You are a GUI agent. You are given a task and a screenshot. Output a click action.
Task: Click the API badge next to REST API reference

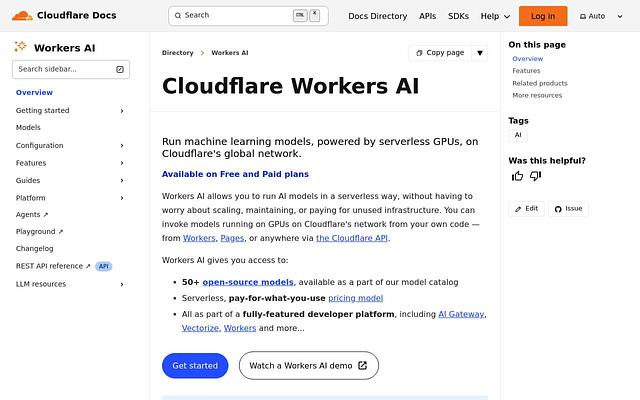[x=104, y=266]
